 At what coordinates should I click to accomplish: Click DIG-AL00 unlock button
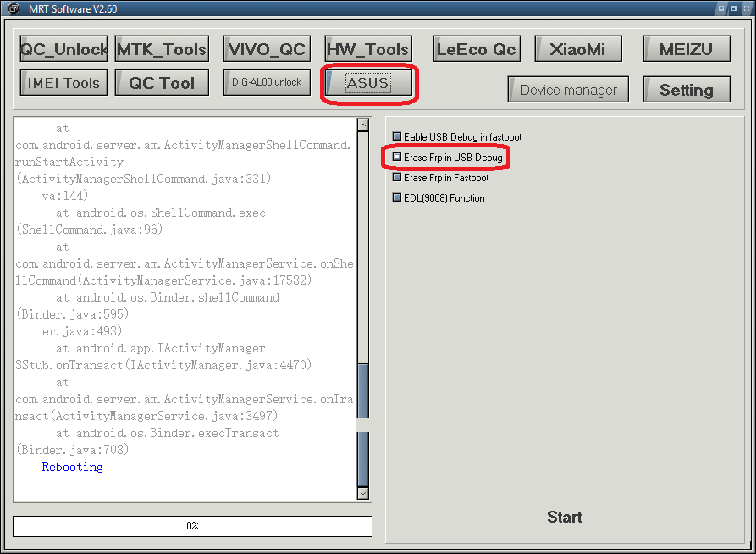267,82
